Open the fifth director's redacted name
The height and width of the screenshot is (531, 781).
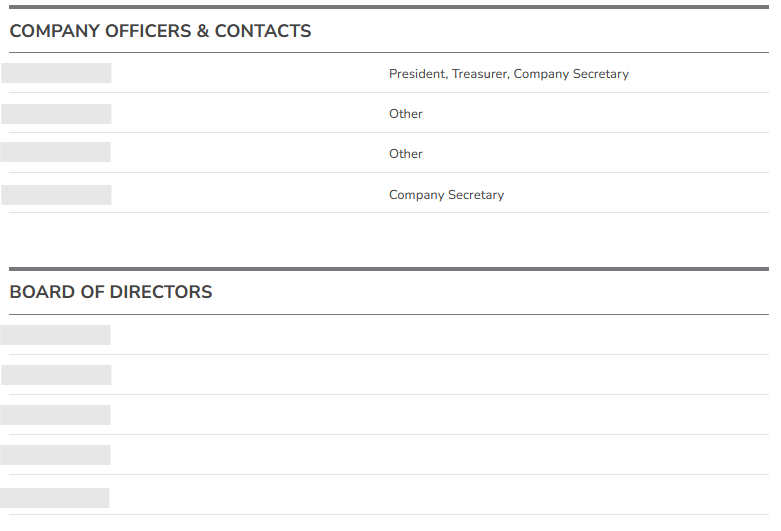click(56, 498)
